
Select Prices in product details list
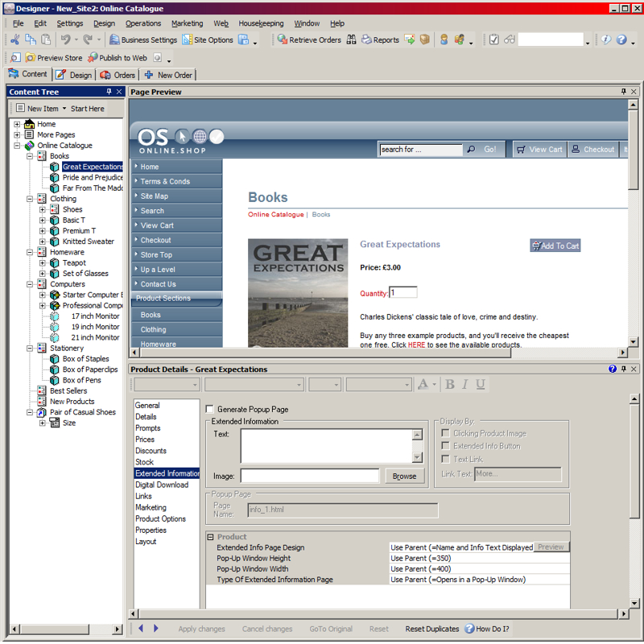(x=145, y=440)
